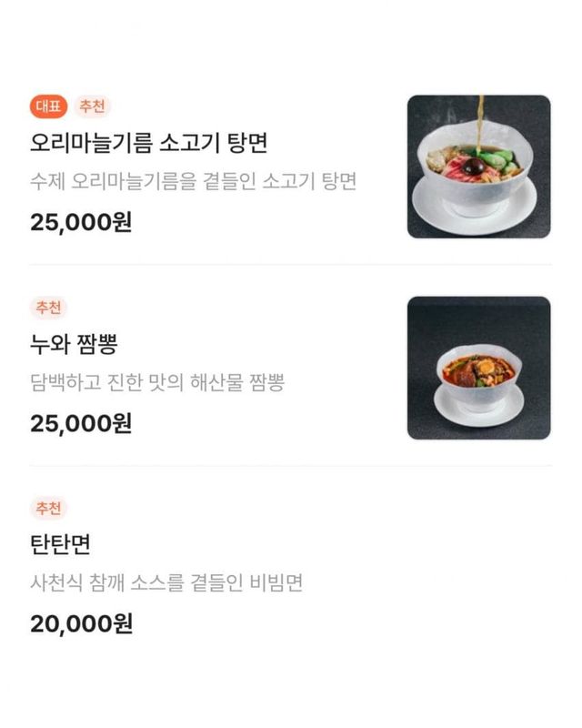Tap the 추천 badge beside 대표

pyautogui.click(x=92, y=106)
